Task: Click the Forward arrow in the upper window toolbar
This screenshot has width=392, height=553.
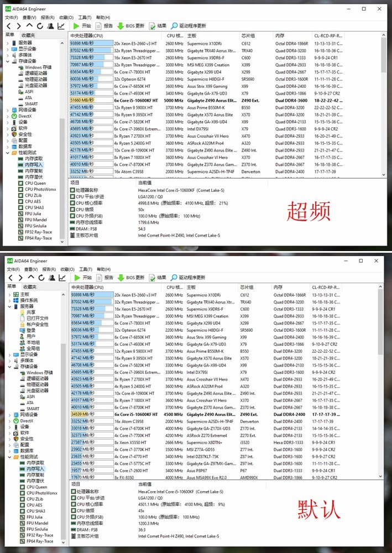Action: [x=19, y=26]
